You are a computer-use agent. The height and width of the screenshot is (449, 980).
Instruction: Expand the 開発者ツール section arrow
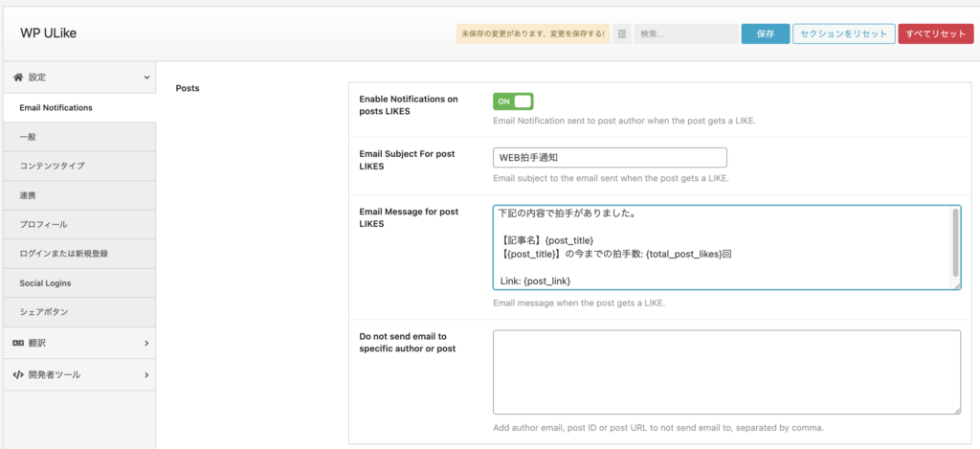146,374
